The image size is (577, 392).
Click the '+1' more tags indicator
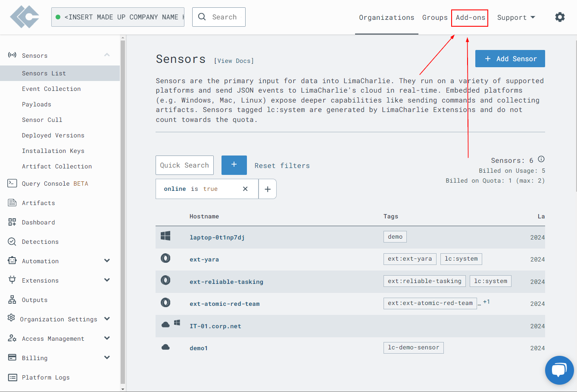487,302
